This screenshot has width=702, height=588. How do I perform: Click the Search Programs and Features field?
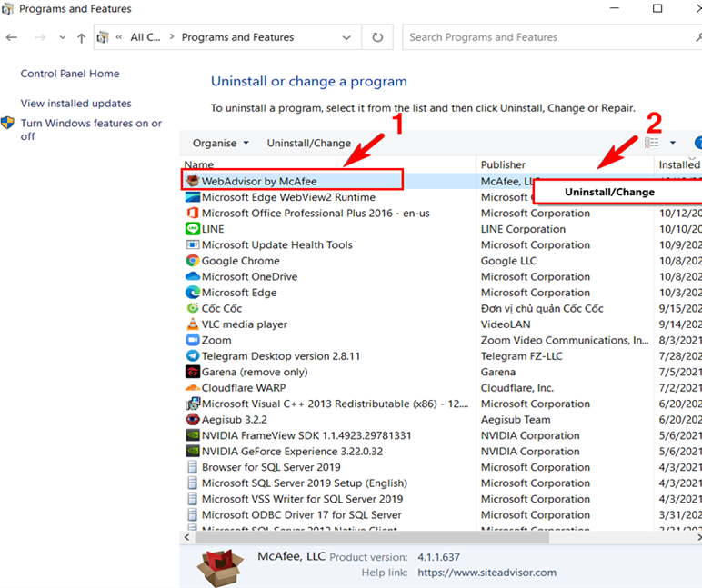click(x=551, y=37)
